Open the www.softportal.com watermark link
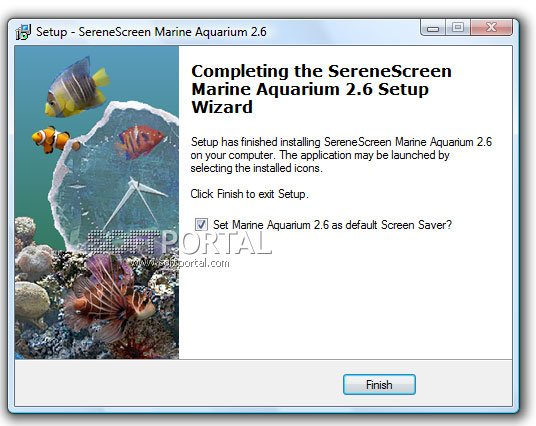This screenshot has width=536, height=426. click(x=180, y=263)
